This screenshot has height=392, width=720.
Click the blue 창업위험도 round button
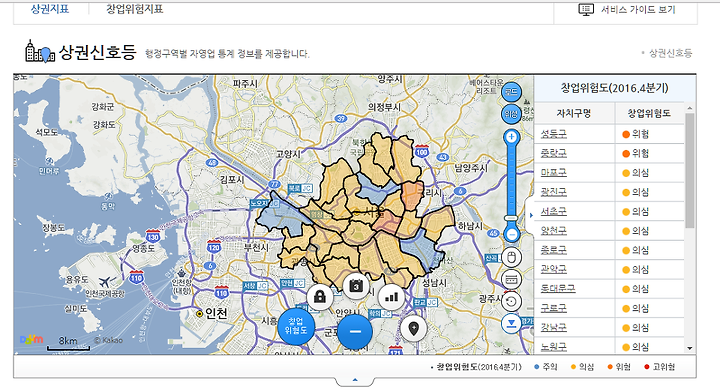click(296, 327)
